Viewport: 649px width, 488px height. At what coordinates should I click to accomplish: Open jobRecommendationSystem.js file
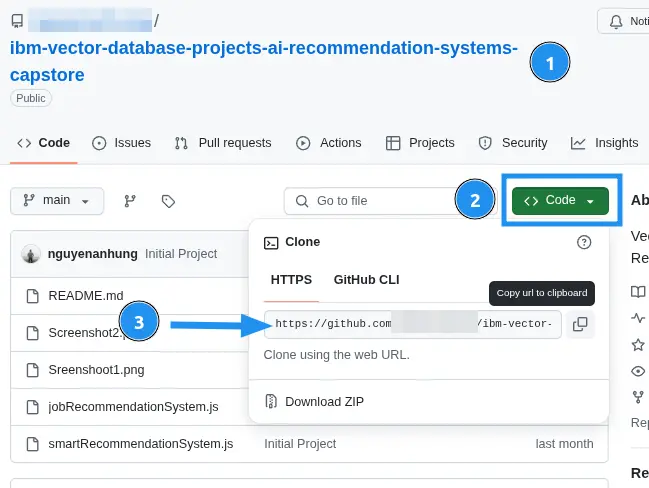point(133,407)
